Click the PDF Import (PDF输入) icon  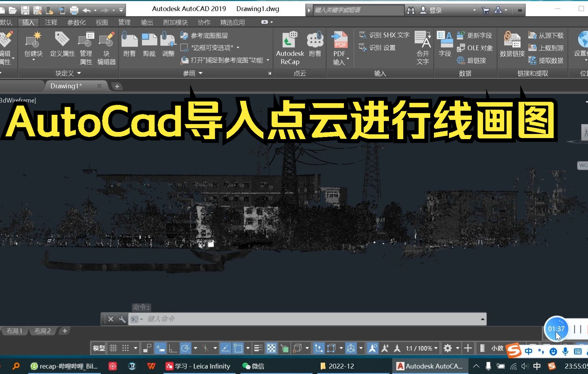(x=339, y=48)
